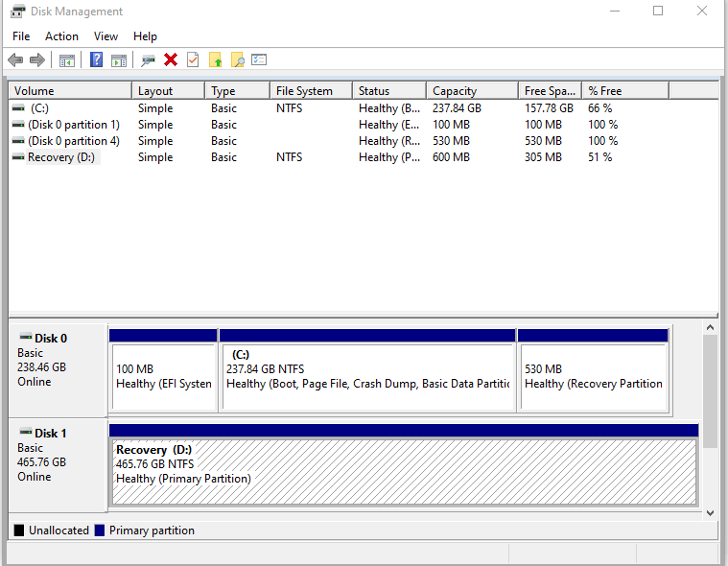This screenshot has width=728, height=566.
Task: Click the Connect/Refresh drive toolbar icon
Action: 148,60
